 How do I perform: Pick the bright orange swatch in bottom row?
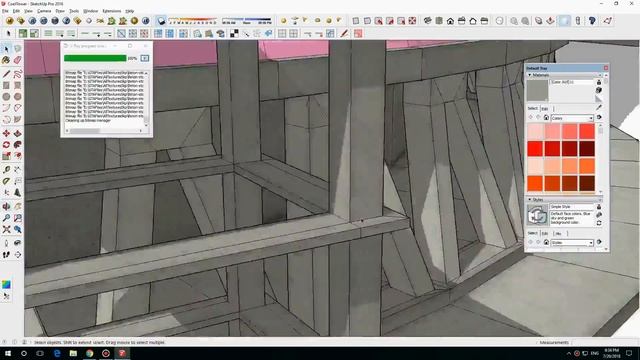[x=535, y=184]
